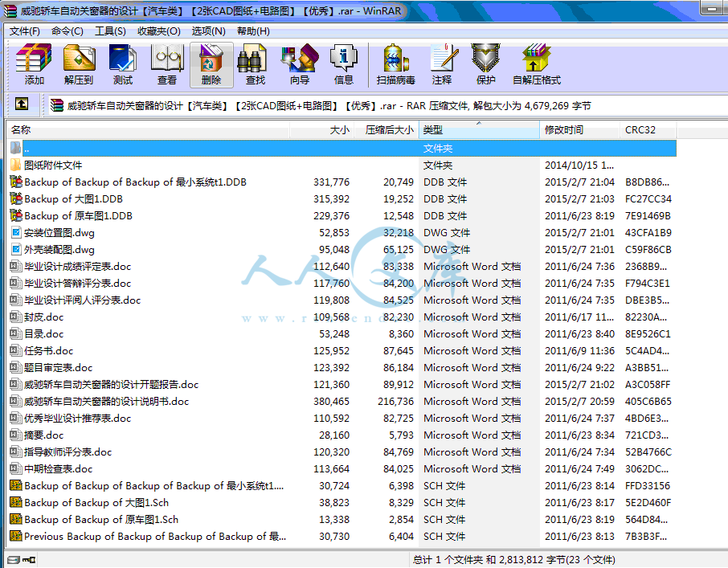Click the 添加 (Add) toolbar icon
The image size is (728, 568).
[x=34, y=64]
